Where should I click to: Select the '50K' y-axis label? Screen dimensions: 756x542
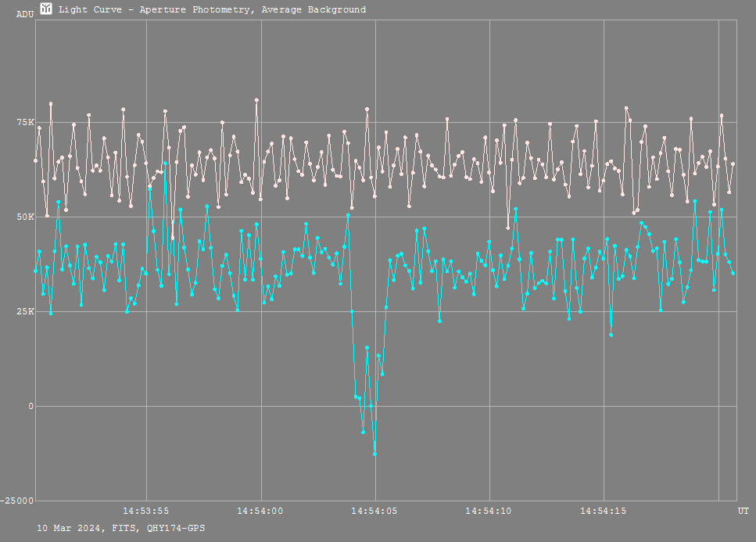point(26,217)
